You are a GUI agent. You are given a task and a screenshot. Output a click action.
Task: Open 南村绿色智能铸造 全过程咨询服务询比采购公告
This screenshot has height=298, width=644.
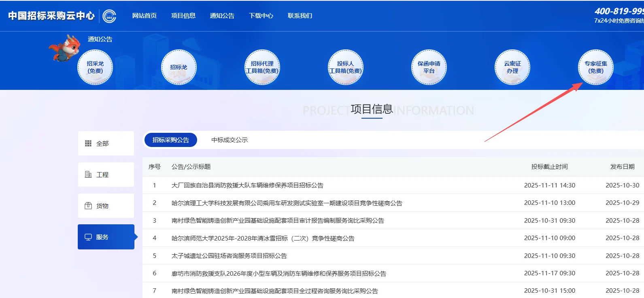[x=275, y=291]
